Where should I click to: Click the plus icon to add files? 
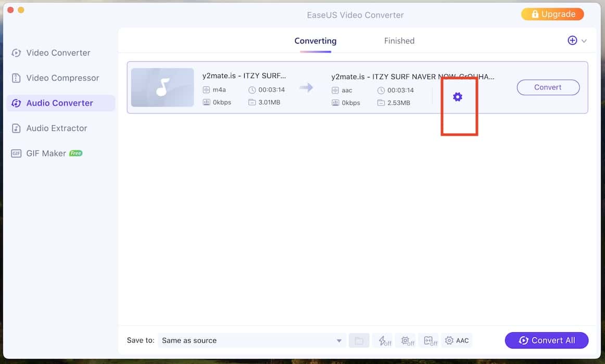(x=572, y=41)
